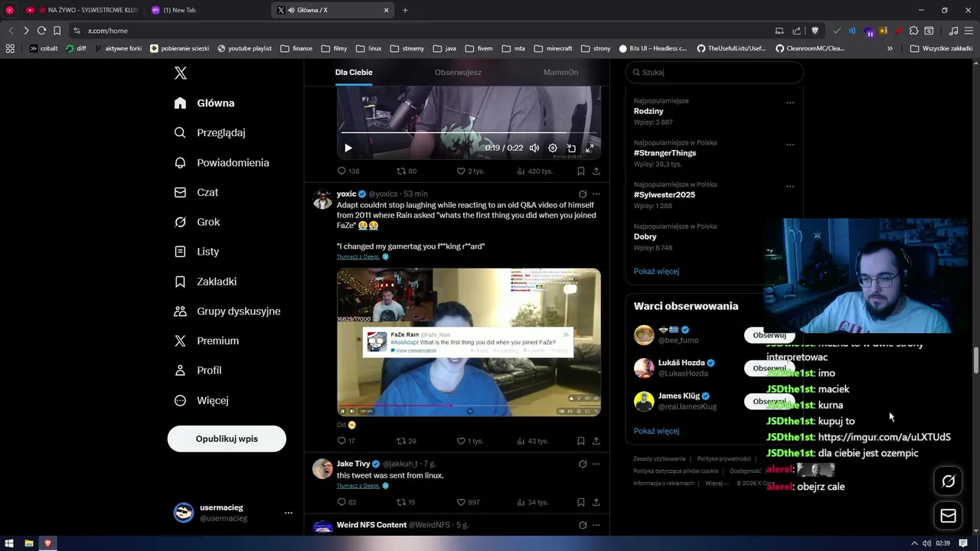Open Grok from sidebar
Viewport: 980px width, 551px height.
[x=197, y=222]
